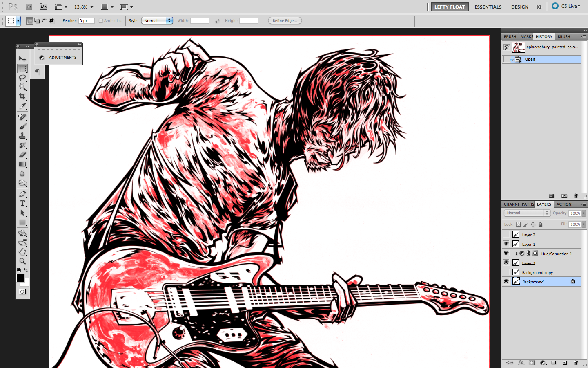The image size is (588, 368).
Task: Open the tool preset picker arrow
Action: click(x=18, y=21)
